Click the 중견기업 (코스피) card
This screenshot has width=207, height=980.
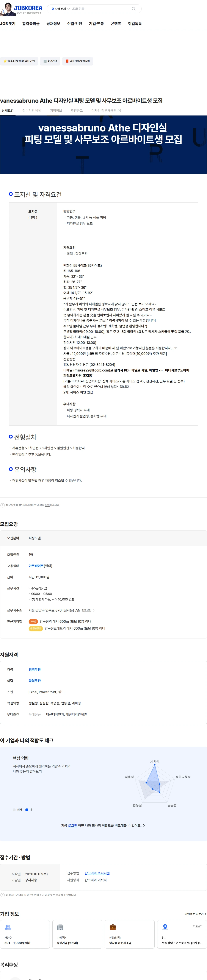[x=77, y=934]
